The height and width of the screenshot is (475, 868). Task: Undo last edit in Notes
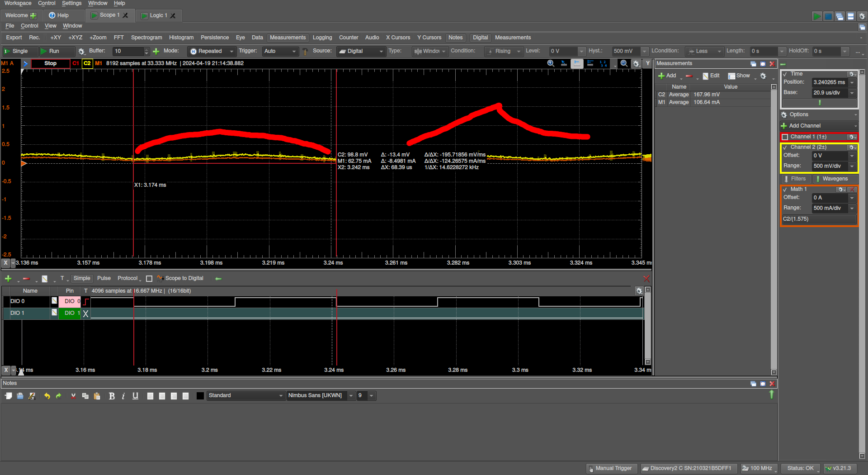point(47,396)
